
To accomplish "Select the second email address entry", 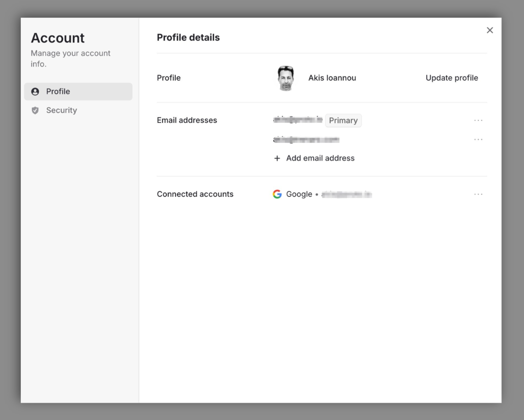I will coord(306,140).
